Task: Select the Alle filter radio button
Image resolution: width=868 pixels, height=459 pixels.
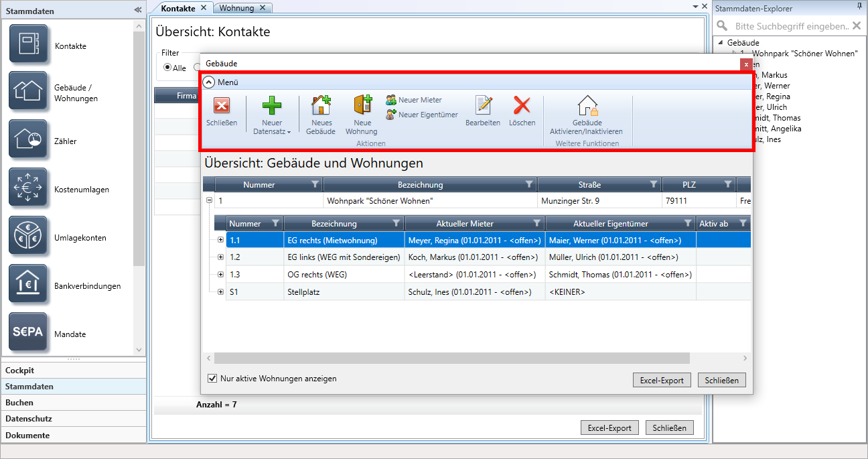Action: pyautogui.click(x=167, y=68)
